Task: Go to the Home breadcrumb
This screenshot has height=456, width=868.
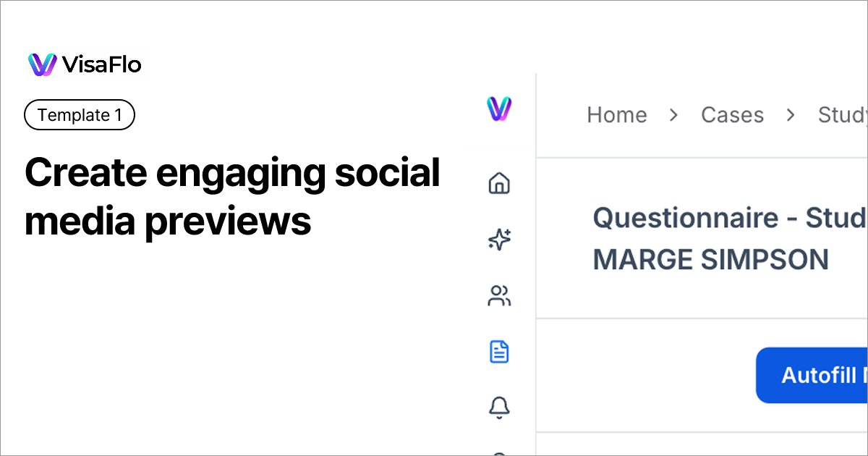Action: 616,114
